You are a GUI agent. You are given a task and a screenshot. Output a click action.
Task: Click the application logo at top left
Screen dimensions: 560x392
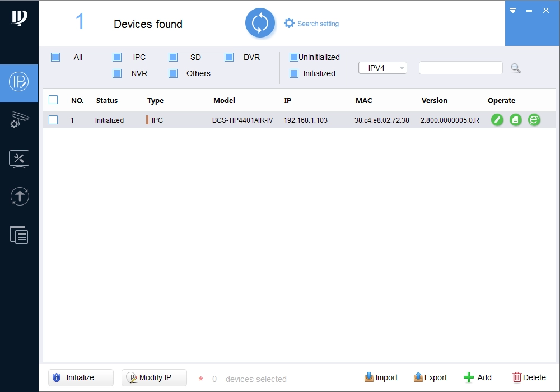click(x=19, y=18)
